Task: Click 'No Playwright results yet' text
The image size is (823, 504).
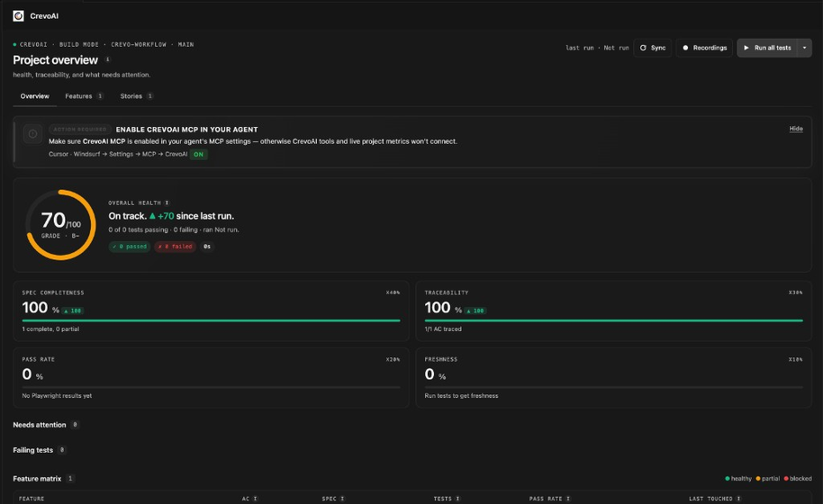Action: point(57,396)
